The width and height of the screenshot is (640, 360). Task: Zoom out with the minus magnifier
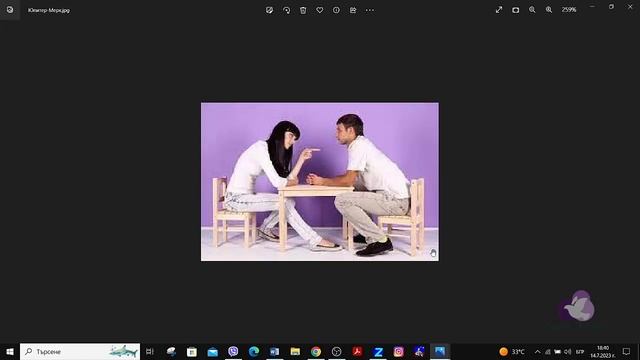pyautogui.click(x=532, y=10)
